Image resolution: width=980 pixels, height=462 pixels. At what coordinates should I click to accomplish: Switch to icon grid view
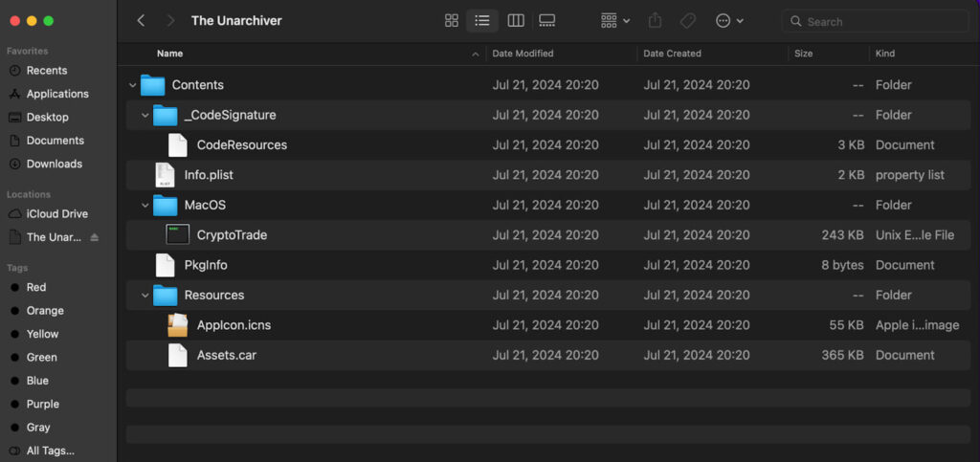tap(452, 21)
